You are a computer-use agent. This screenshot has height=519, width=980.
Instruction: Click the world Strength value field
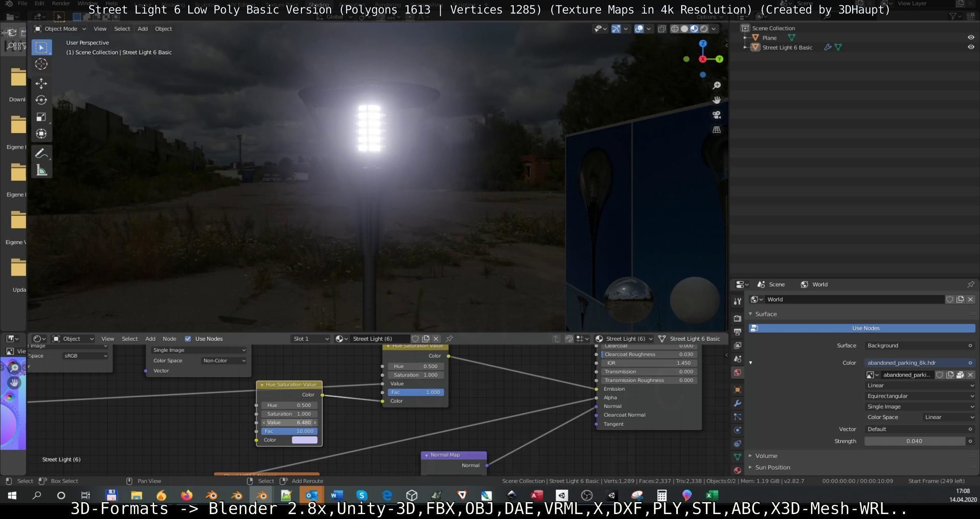point(914,441)
